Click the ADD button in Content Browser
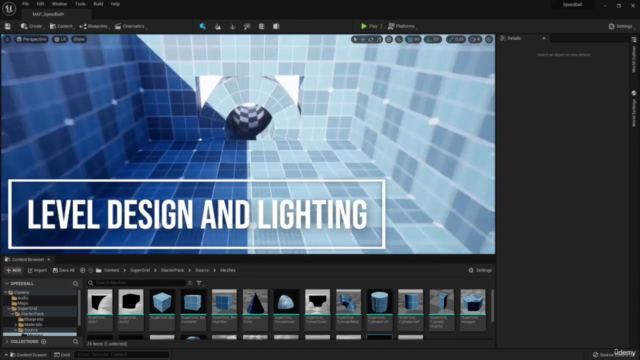This screenshot has width=640, height=360. (13, 270)
